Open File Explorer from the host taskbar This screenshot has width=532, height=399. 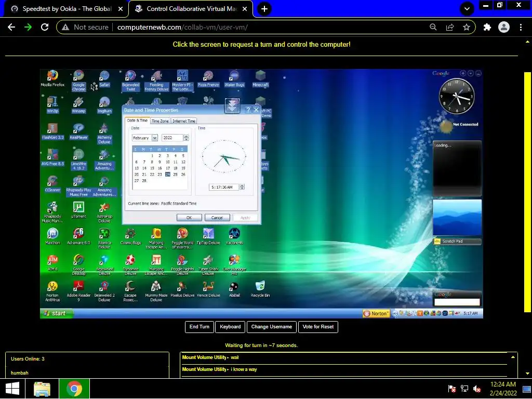pos(42,389)
